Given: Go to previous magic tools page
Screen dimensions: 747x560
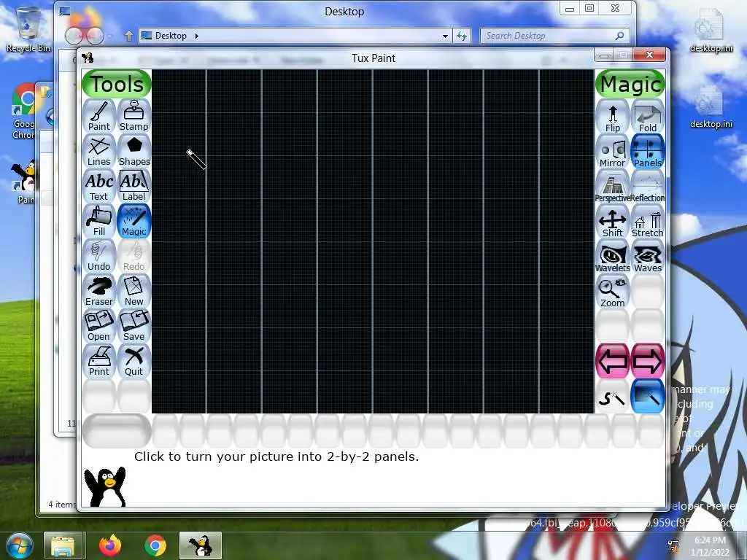Looking at the screenshot, I should coord(613,362).
